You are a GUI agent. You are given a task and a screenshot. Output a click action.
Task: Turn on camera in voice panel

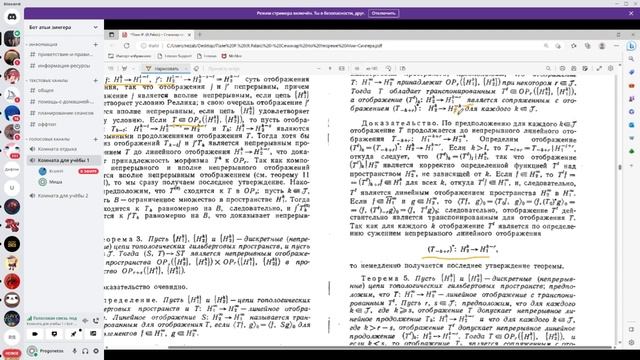35,334
